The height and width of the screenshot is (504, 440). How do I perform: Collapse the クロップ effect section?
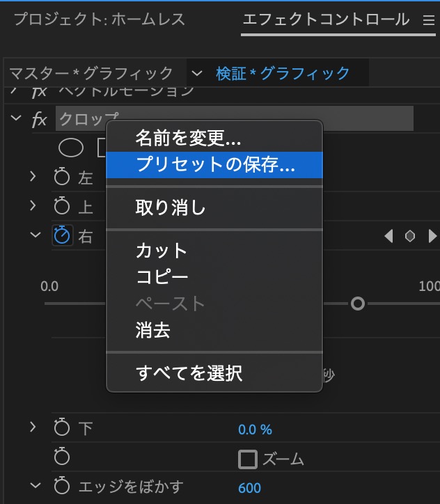click(x=16, y=119)
